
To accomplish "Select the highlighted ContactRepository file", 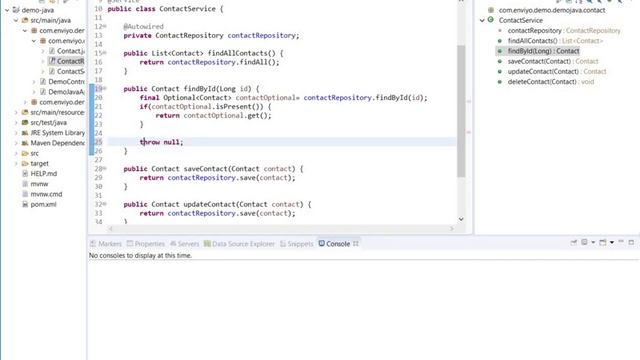I will (70, 61).
